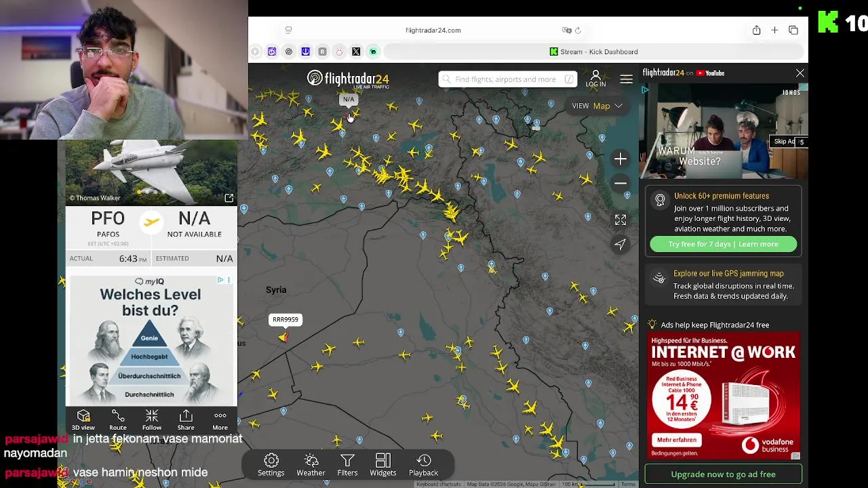The width and height of the screenshot is (868, 488).
Task: Open the browser Share icon
Action: click(x=756, y=30)
